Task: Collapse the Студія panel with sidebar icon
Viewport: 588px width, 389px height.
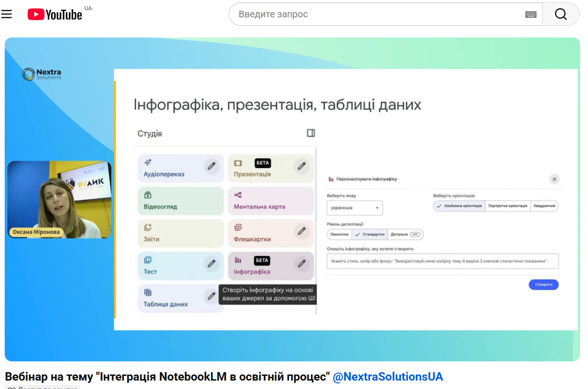Action: coord(311,133)
